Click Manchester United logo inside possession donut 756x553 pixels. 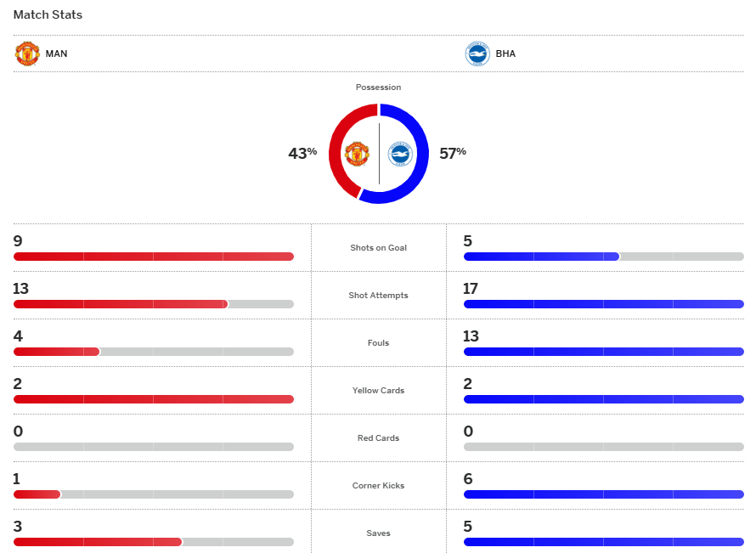[357, 154]
